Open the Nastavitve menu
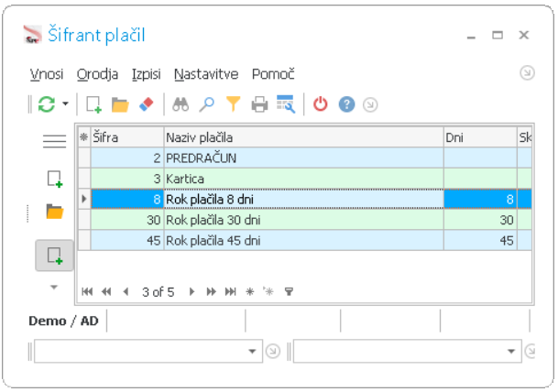Screen dimensions: 558x392 point(206,74)
